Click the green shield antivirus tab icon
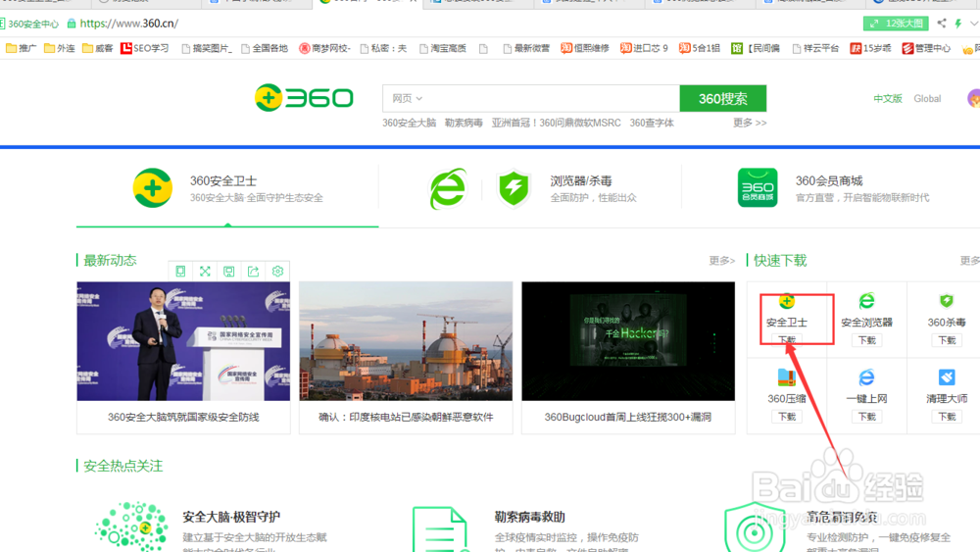 click(514, 188)
